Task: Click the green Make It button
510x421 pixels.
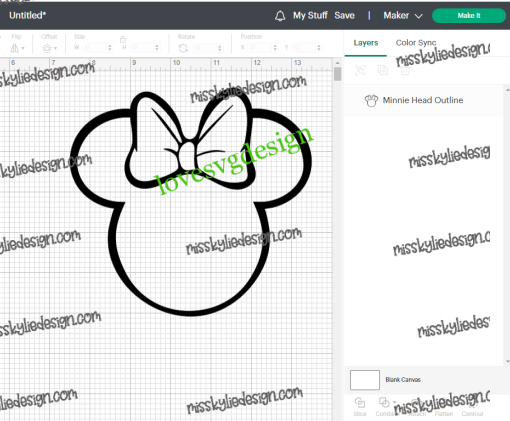Action: (x=469, y=15)
